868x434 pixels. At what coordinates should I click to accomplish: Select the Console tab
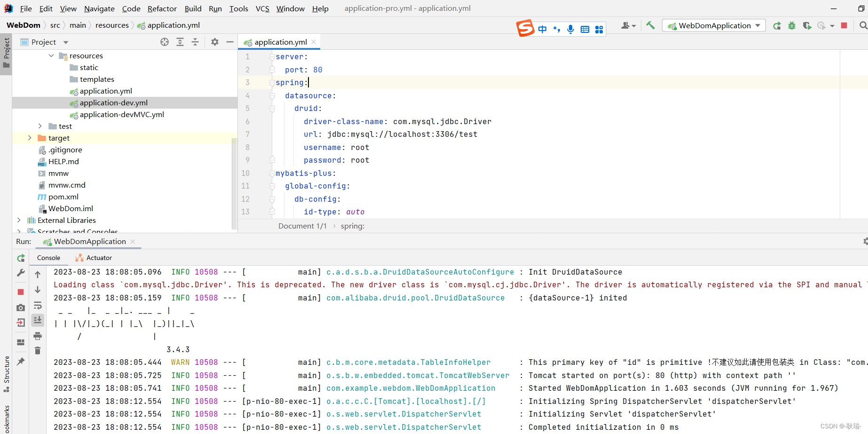[x=48, y=258]
